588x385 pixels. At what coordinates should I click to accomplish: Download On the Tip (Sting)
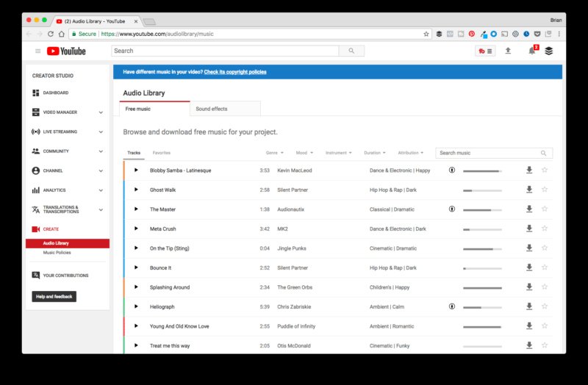click(x=529, y=248)
